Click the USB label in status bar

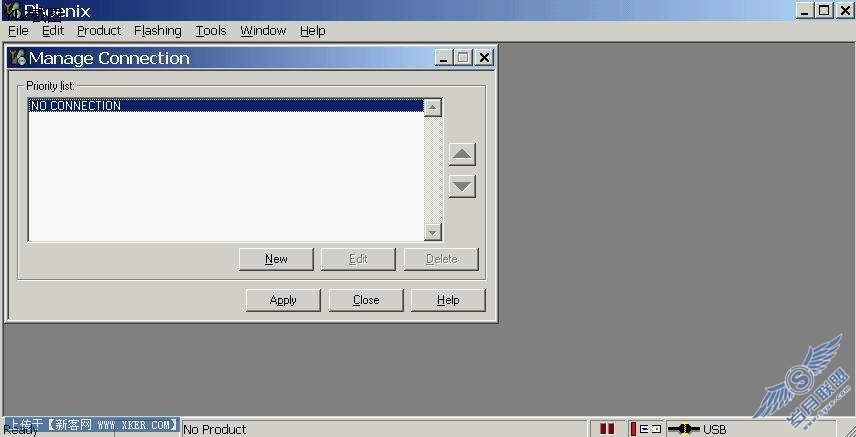point(715,430)
